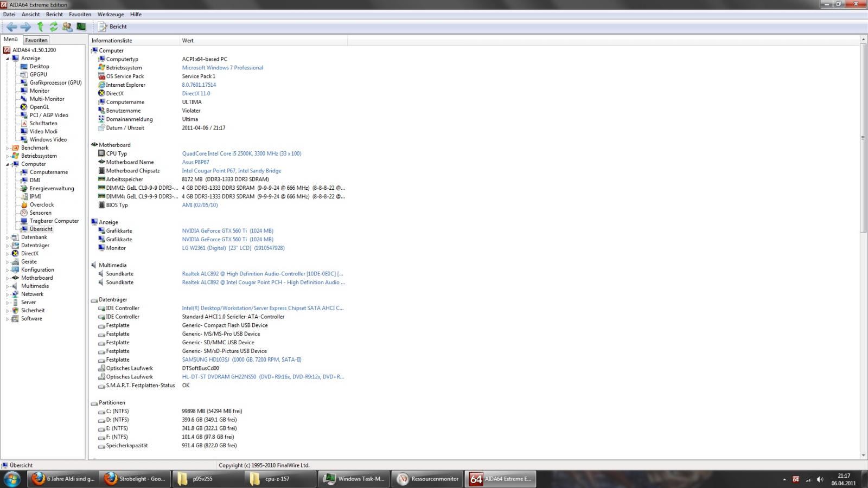The image size is (868, 488).
Task: Expand the Datenbank tree node
Action: click(x=8, y=237)
